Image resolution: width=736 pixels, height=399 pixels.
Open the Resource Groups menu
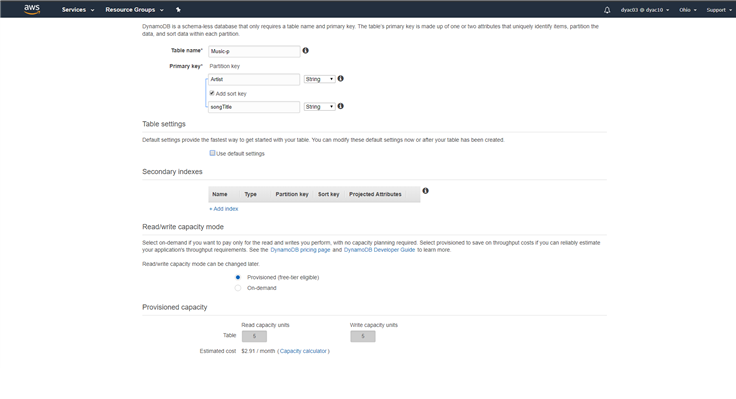tap(134, 10)
